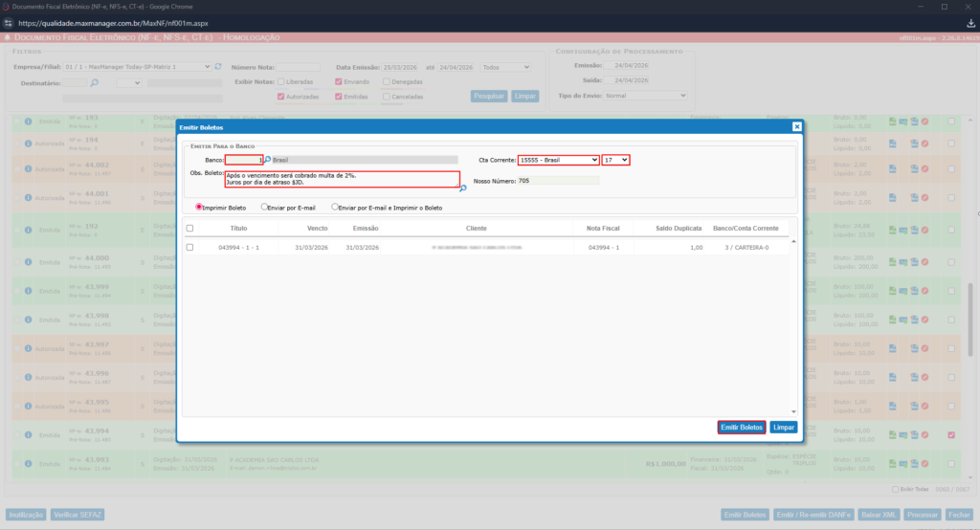This screenshot has width=980, height=530.
Task: Click the red cancel icon on NF-e 43.994 row
Action: (x=924, y=435)
